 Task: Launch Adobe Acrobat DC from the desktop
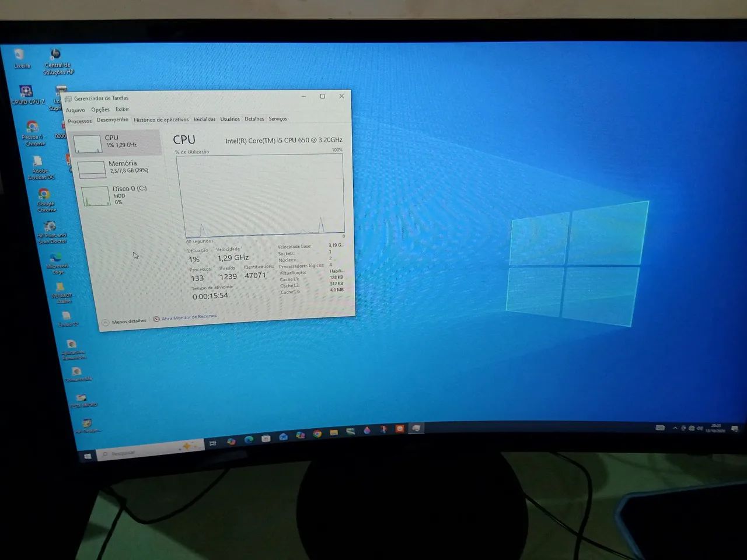click(40, 167)
